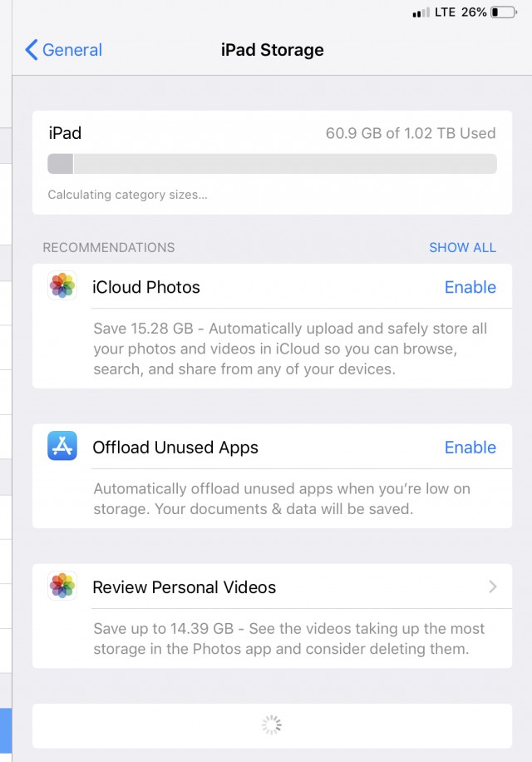Tap the 26% battery percentage text
This screenshot has height=762, width=532.
pos(474,12)
